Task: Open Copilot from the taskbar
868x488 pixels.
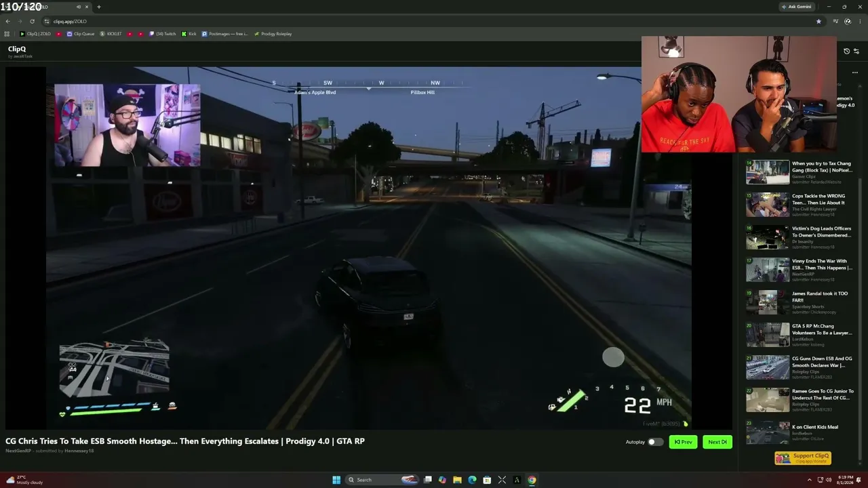Action: pos(443,480)
